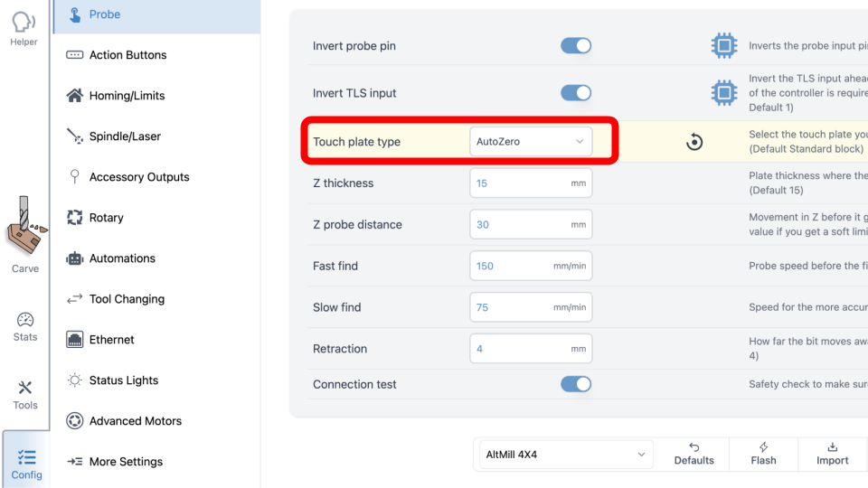Click the Z thickness input field

point(531,183)
